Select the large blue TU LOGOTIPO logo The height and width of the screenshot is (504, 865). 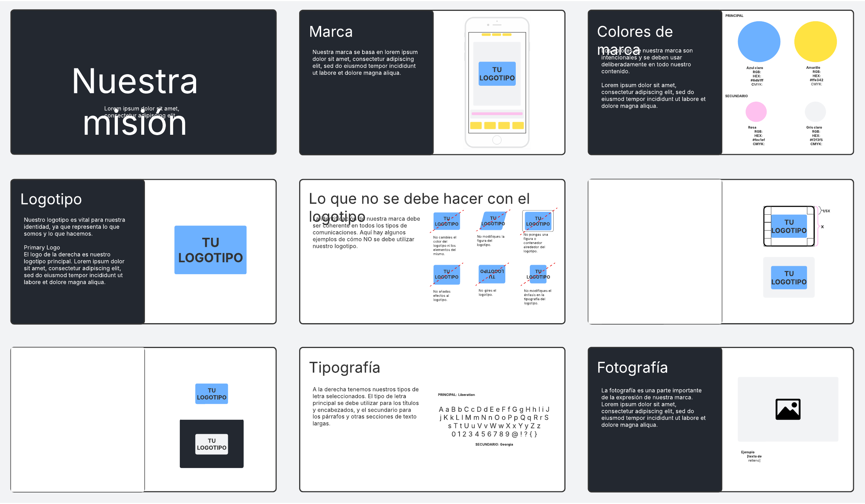point(210,250)
